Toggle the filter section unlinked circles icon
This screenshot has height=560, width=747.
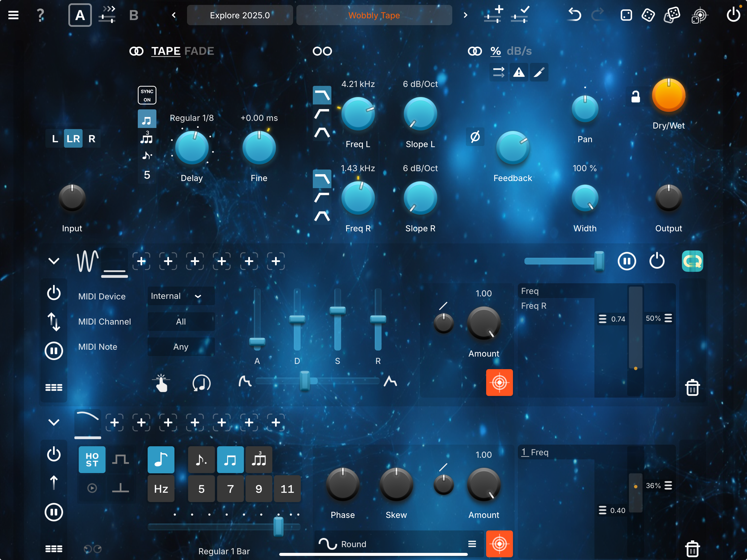322,51
